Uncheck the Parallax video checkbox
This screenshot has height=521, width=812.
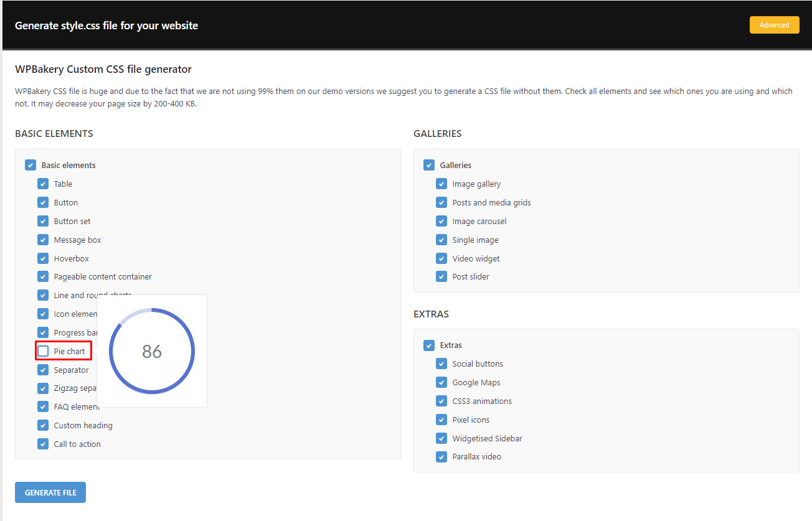click(441, 456)
